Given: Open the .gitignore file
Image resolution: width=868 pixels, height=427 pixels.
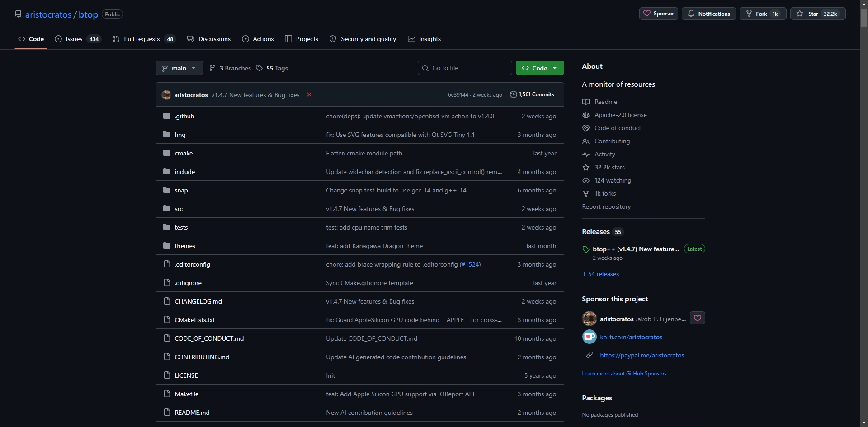Looking at the screenshot, I should pos(188,283).
